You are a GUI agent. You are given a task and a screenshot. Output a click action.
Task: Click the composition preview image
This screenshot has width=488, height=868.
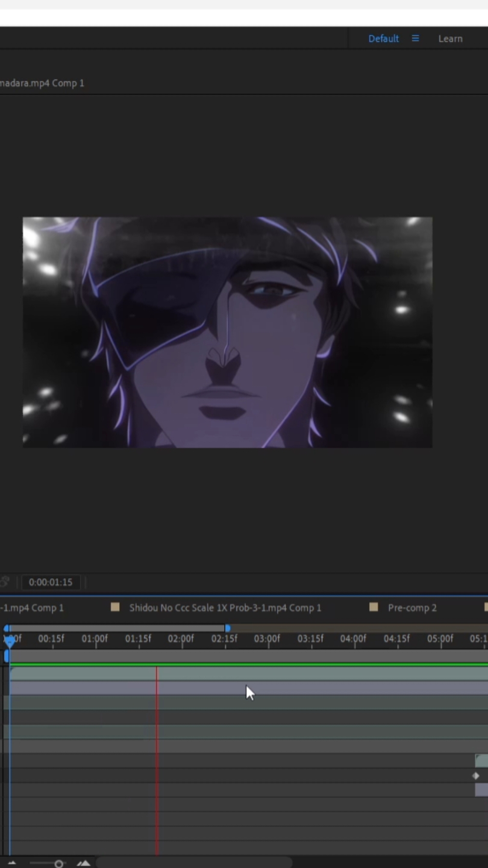[x=227, y=332]
